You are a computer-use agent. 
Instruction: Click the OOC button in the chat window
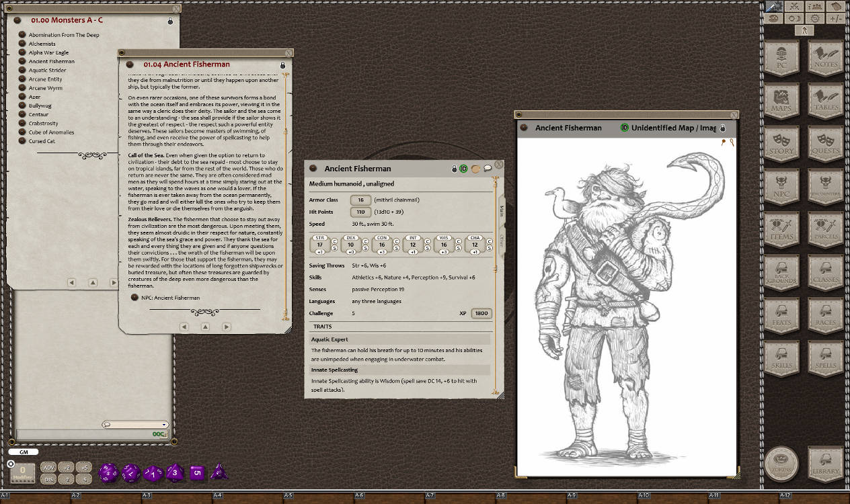tap(159, 435)
